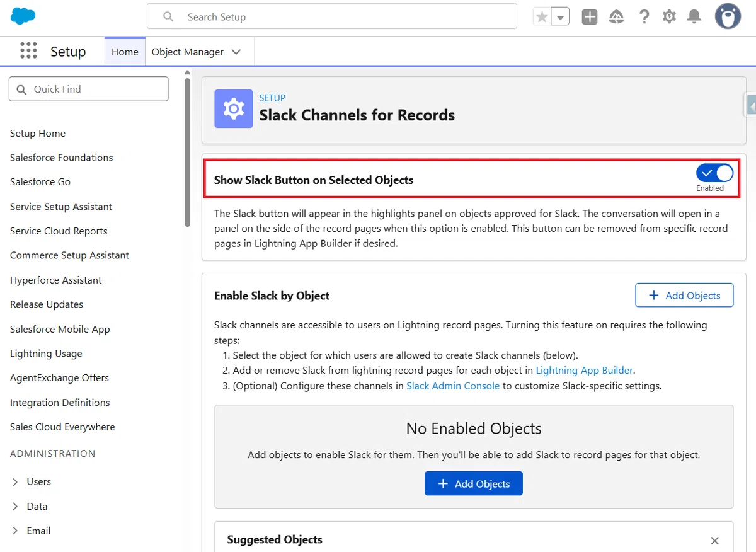Click the Suggested Objects heading
Image resolution: width=756 pixels, height=552 pixels.
275,540
